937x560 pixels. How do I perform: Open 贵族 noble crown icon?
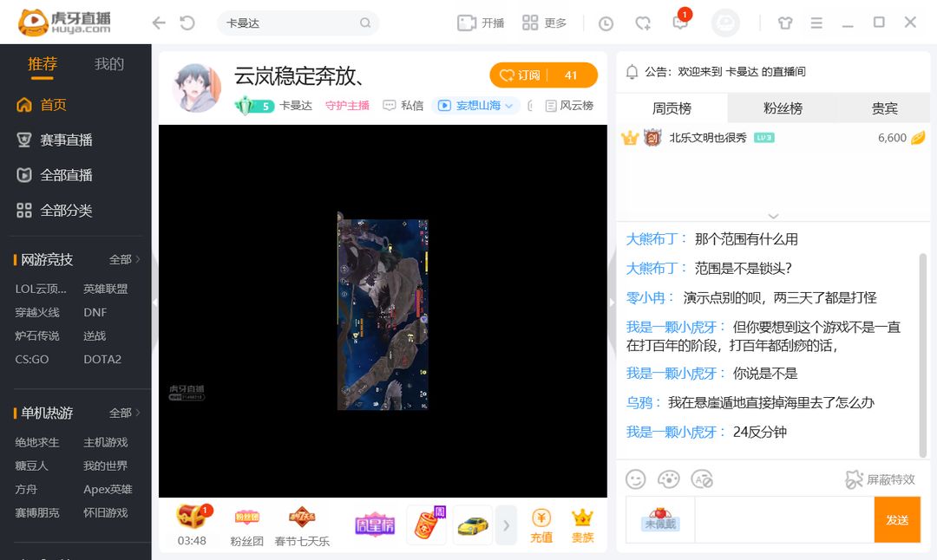pos(582,525)
